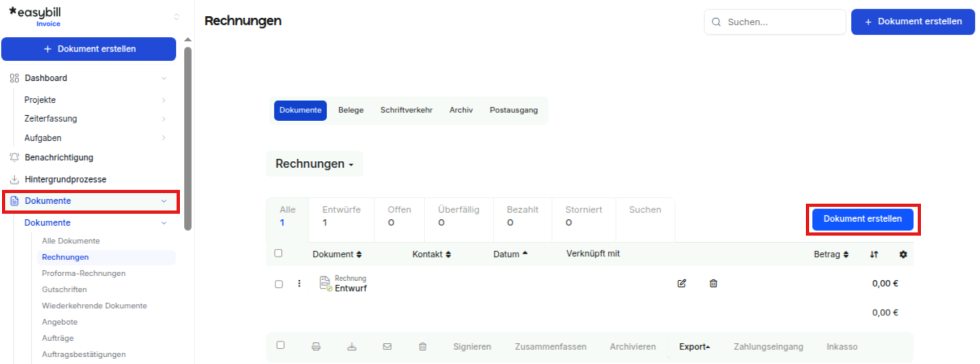Screen dimensions: 980x364
Task: Click the edit pencil icon on Entwurf row
Action: point(681,284)
